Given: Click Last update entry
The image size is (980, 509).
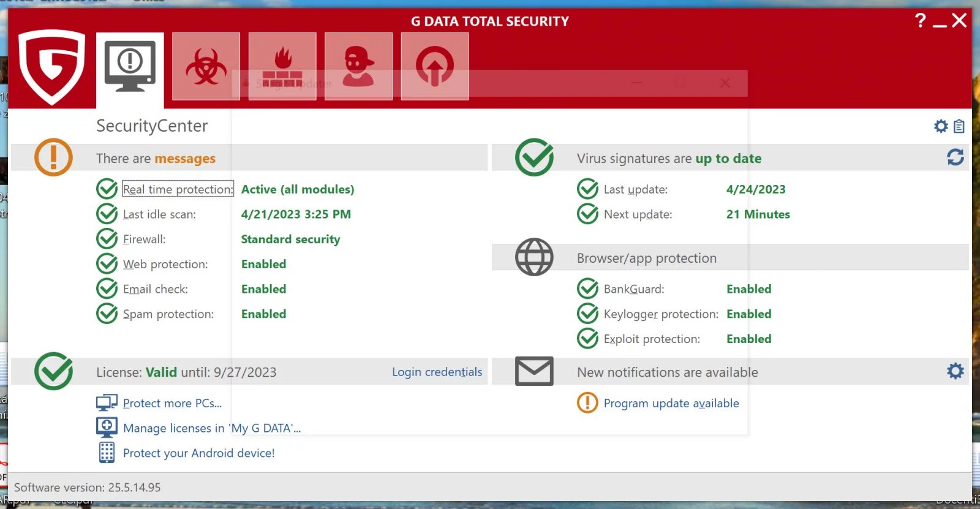Looking at the screenshot, I should [x=636, y=190].
